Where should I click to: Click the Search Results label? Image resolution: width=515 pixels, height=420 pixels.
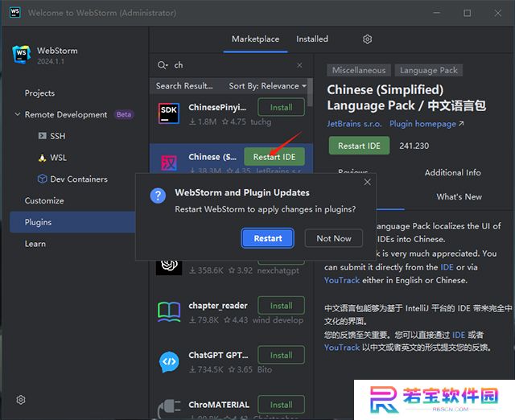point(184,86)
